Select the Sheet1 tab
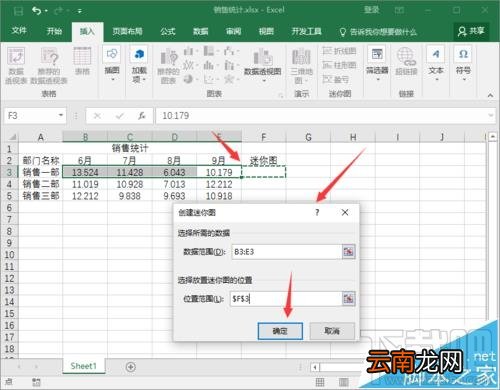This screenshot has height=390, width=500. (x=84, y=366)
